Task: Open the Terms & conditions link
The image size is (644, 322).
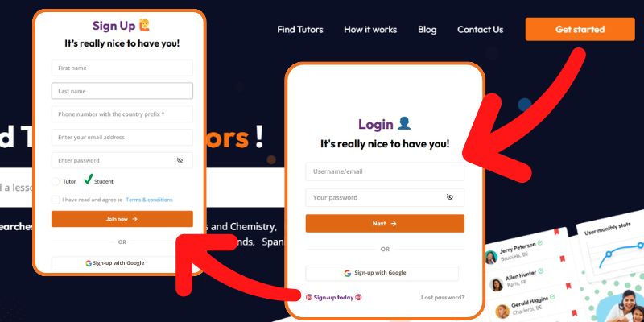Action: pos(149,200)
